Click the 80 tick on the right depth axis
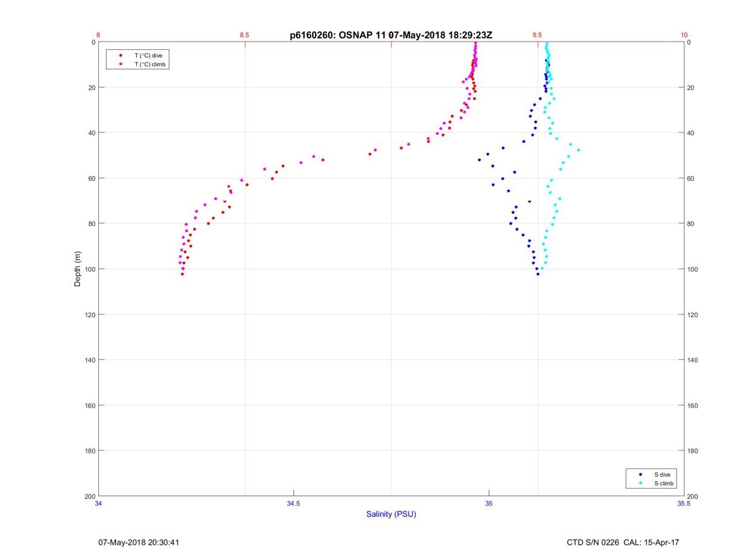 691,224
